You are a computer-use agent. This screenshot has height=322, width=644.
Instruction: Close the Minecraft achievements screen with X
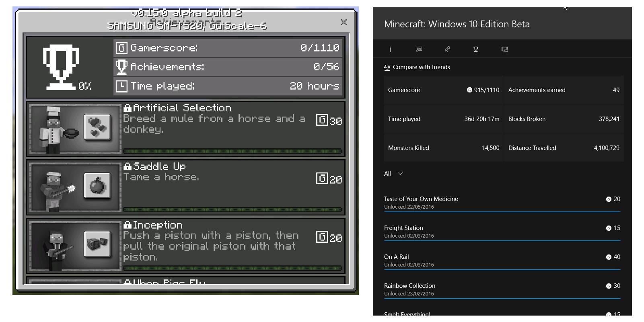coord(344,22)
